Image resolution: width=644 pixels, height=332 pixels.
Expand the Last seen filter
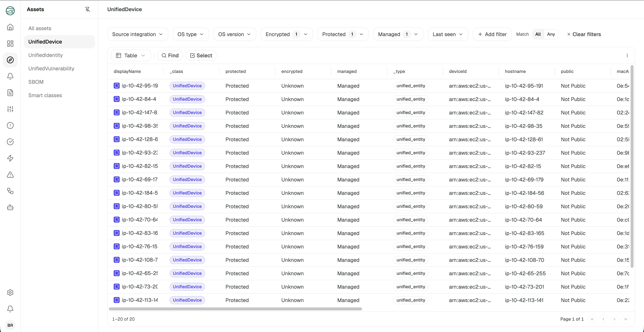point(448,34)
